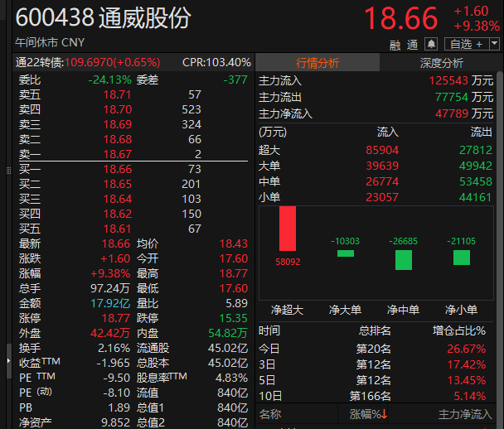Click the 外盘 value 42.42万
This screenshot has width=504, height=429.
110,333
